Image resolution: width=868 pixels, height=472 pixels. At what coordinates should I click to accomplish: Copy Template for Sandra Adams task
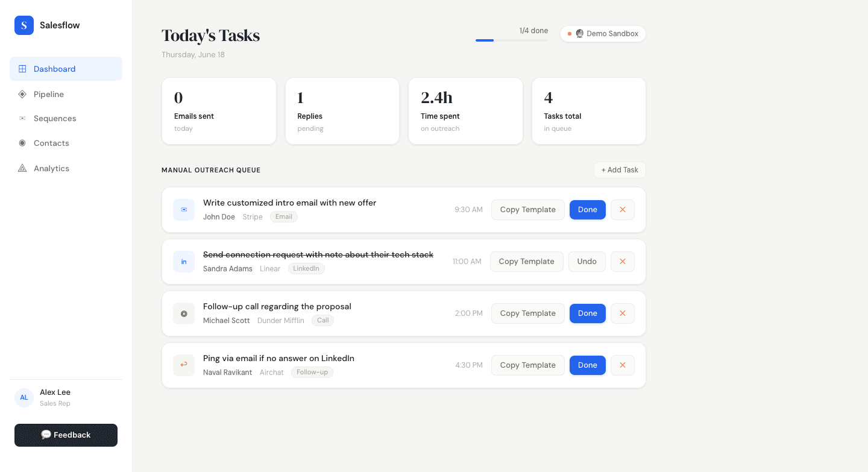tap(527, 262)
